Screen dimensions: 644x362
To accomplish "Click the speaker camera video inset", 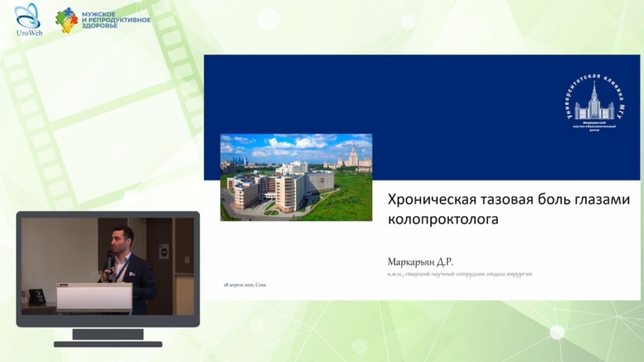I will click(108, 266).
